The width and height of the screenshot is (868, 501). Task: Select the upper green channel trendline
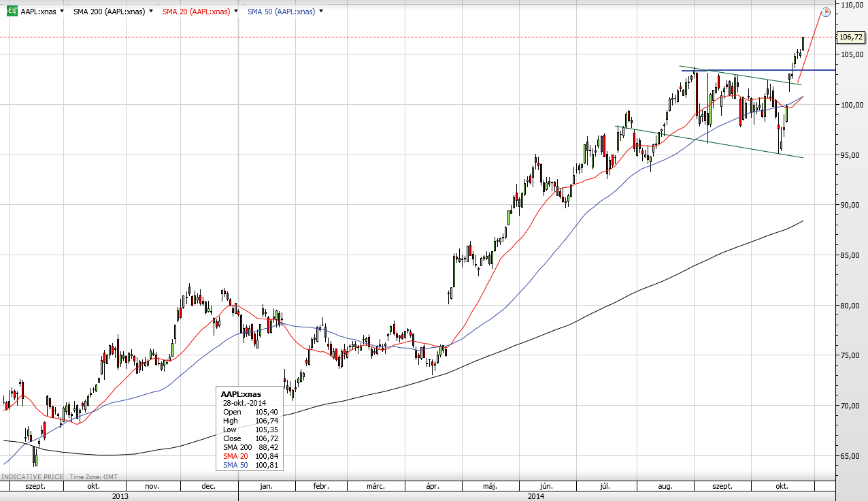(x=741, y=76)
